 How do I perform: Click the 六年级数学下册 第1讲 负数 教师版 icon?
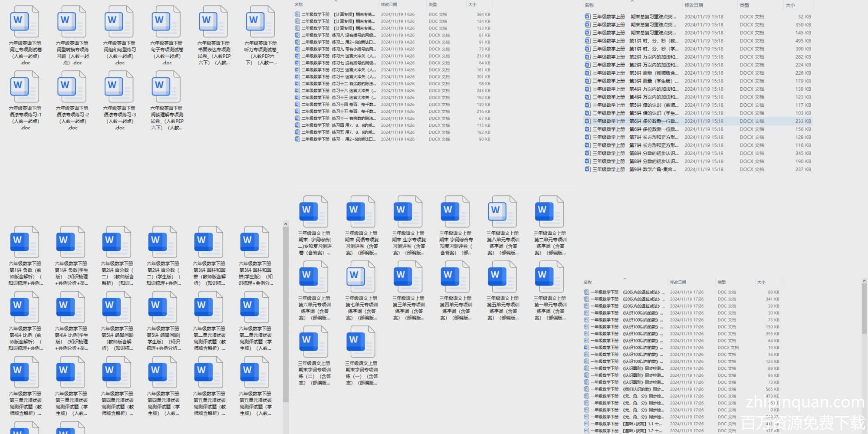click(x=25, y=243)
